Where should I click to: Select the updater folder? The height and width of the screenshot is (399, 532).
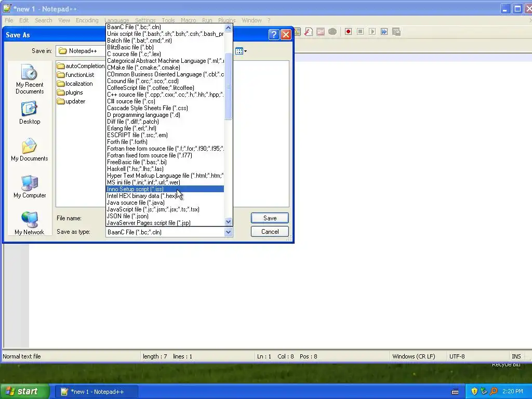(x=71, y=101)
